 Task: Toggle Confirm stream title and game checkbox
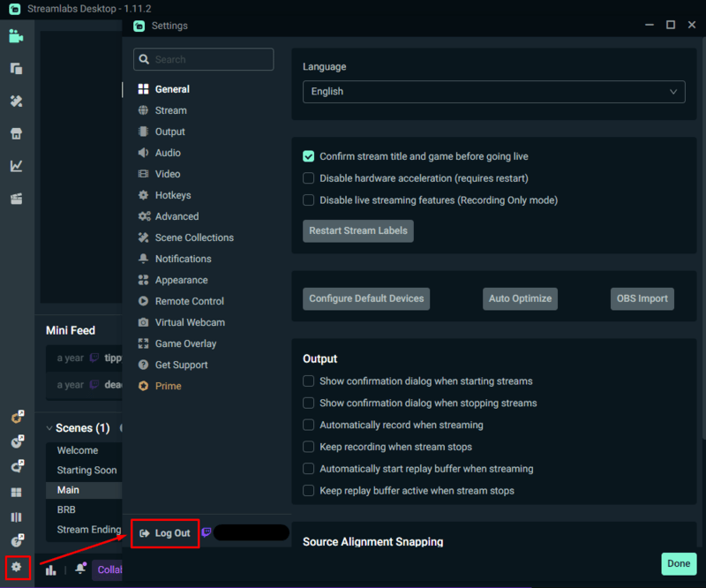(x=308, y=156)
